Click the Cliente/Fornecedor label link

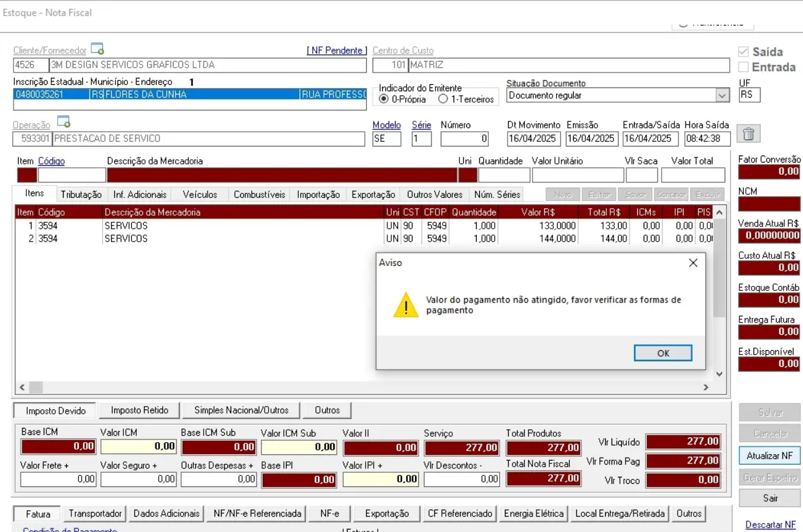tap(50, 50)
